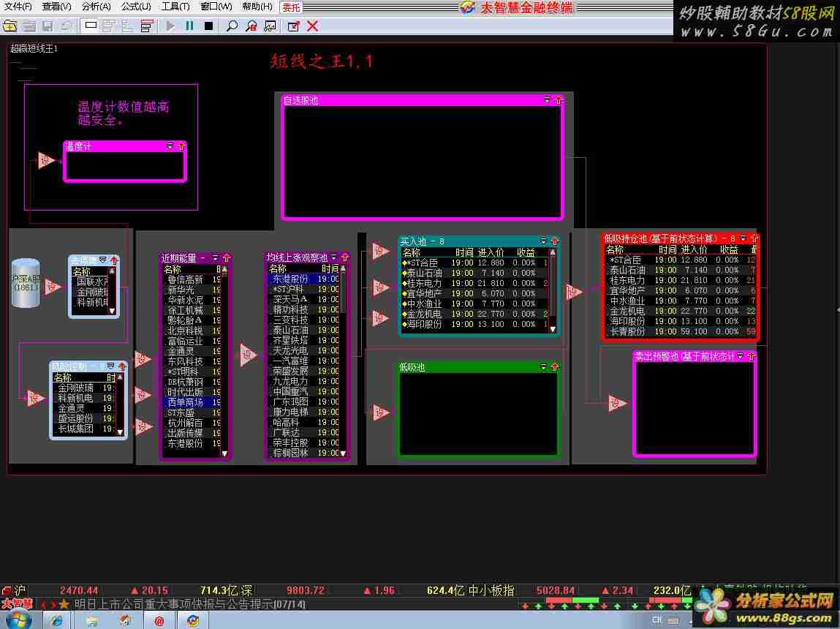The image size is (840, 629).
Task: Click the 进入价 column header in 低吸持仓池
Action: pyautogui.click(x=694, y=249)
